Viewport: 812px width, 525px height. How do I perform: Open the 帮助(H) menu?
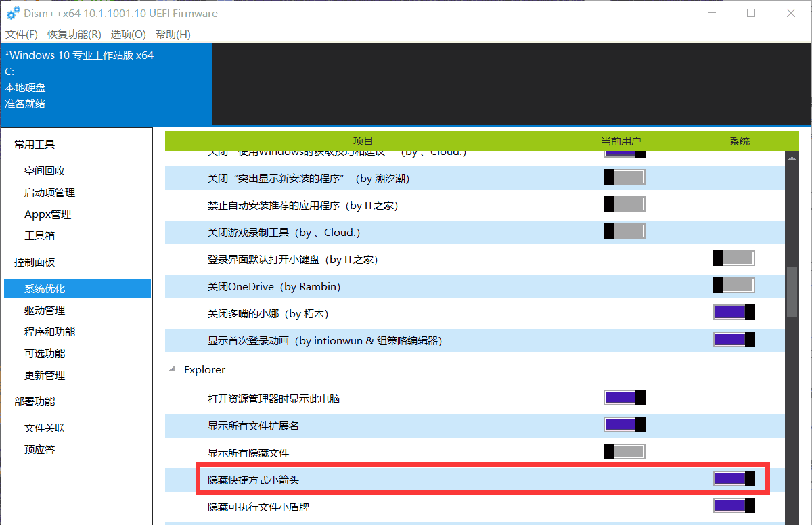173,34
